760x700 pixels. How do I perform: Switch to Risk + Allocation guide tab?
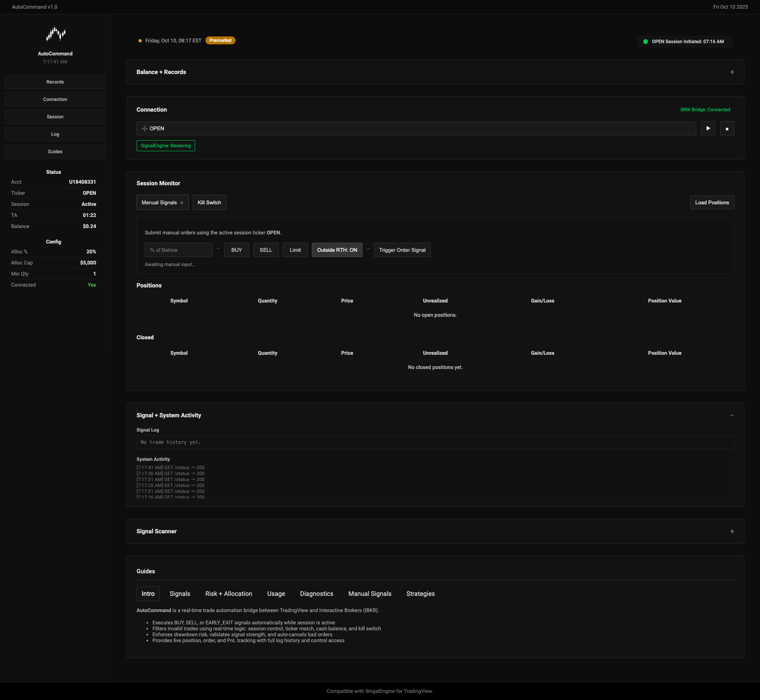click(x=229, y=593)
